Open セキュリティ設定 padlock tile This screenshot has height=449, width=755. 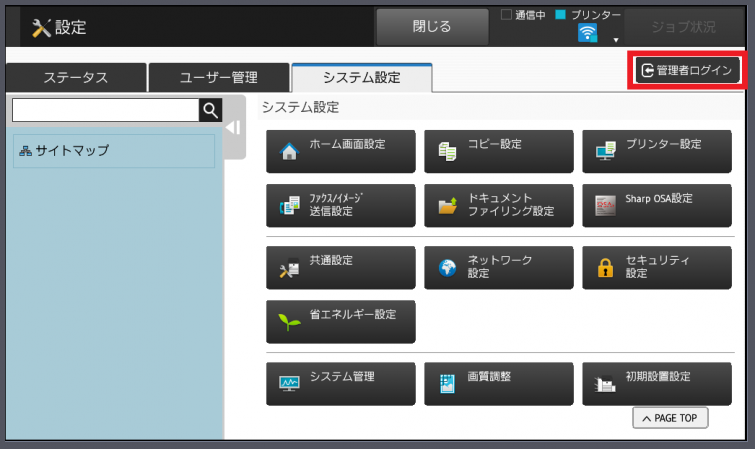(656, 267)
